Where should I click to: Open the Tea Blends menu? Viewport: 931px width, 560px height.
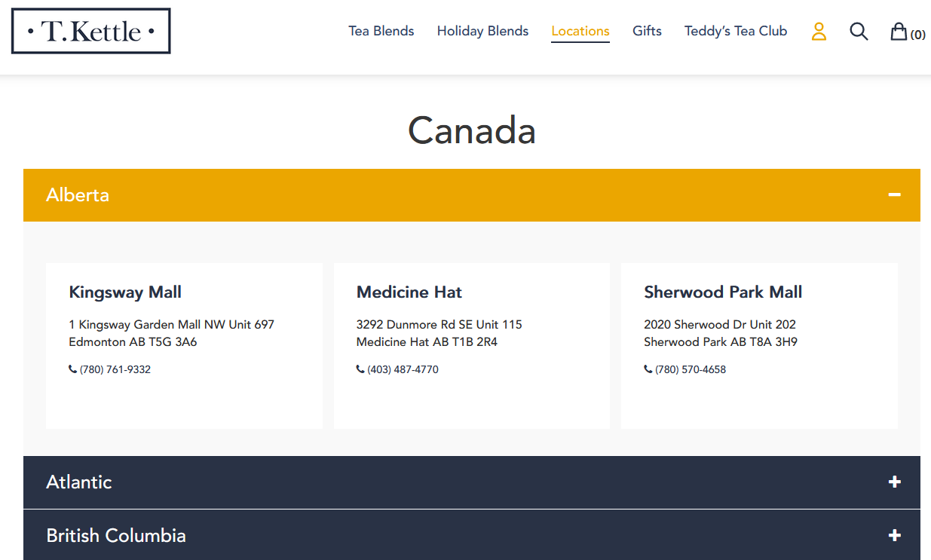tap(381, 31)
